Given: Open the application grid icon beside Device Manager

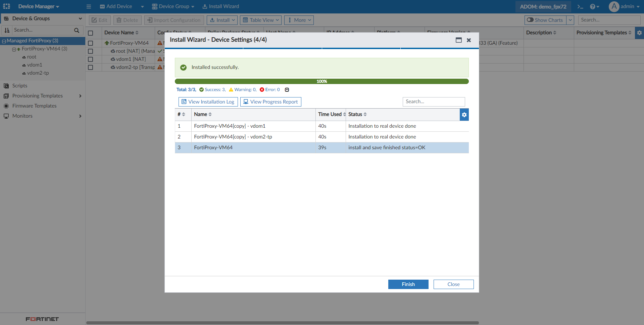Looking at the screenshot, I should coord(7,6).
